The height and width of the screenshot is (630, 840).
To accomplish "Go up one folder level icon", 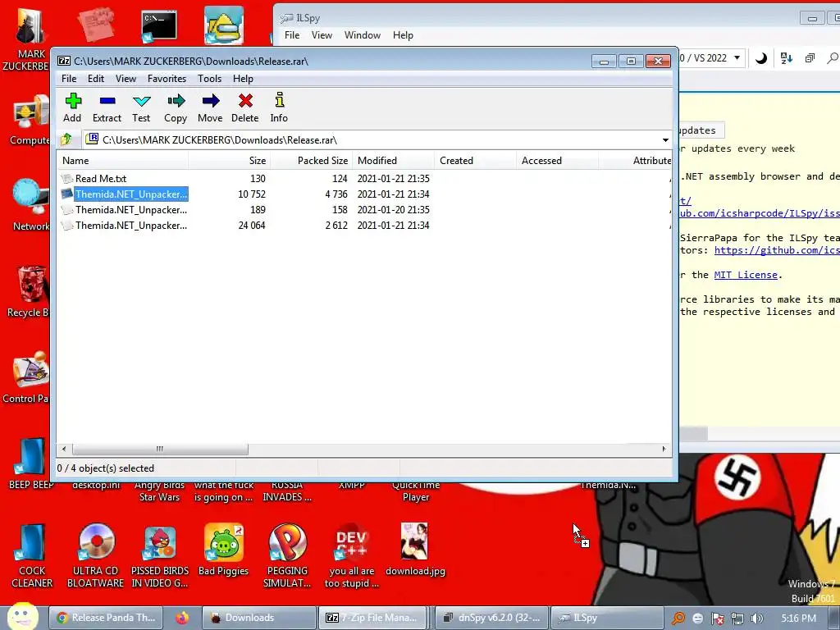I will coord(66,139).
